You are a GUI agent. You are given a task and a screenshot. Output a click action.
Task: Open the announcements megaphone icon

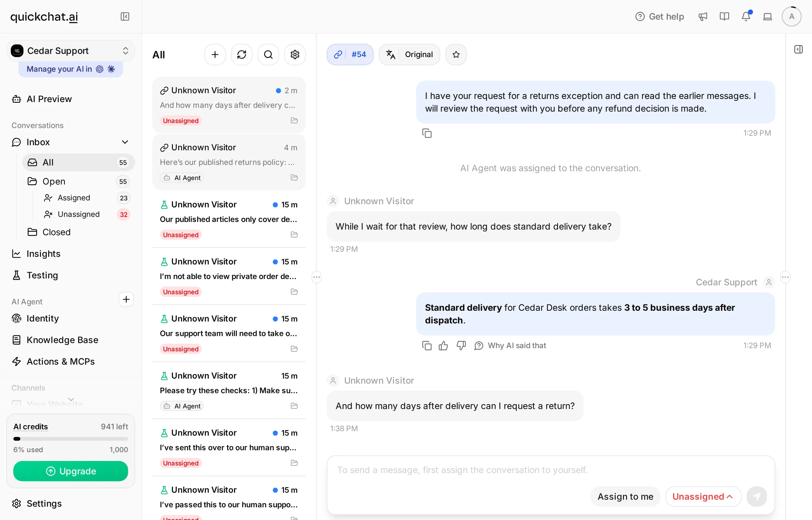(703, 16)
